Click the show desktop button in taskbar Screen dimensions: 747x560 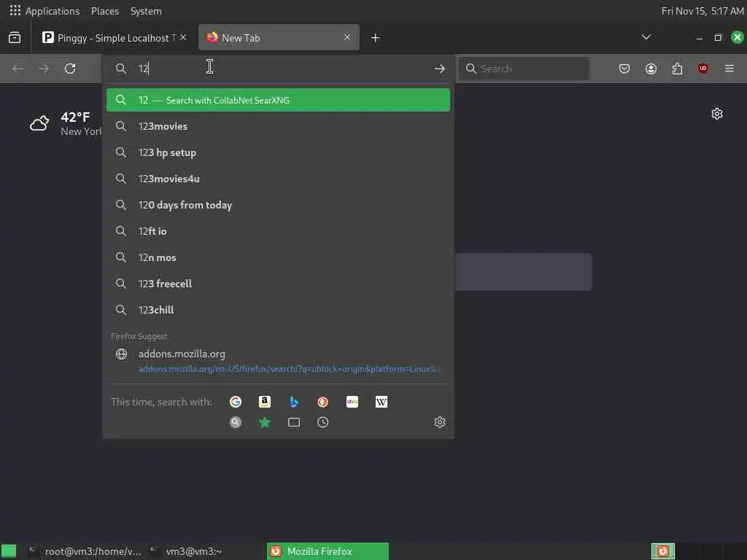[x=9, y=551]
